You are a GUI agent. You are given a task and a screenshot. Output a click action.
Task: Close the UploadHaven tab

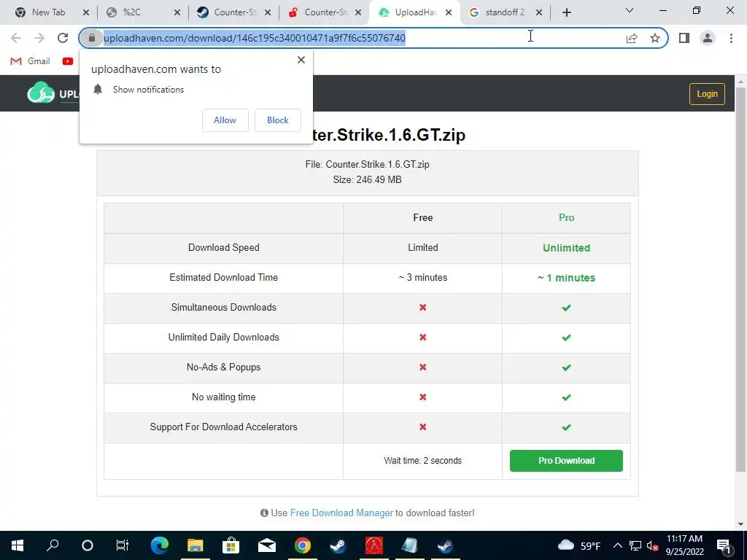pos(449,13)
